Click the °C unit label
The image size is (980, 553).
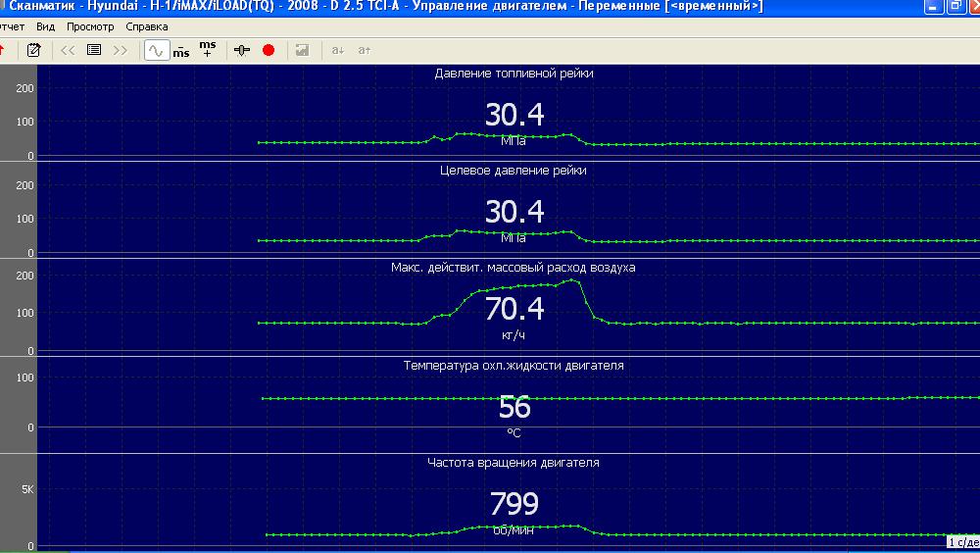[x=514, y=433]
